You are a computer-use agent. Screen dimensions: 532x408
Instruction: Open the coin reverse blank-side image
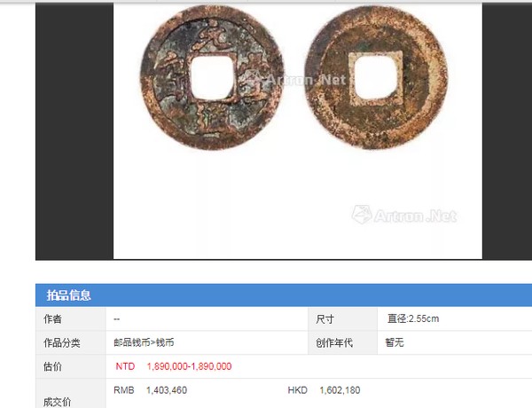(x=376, y=77)
